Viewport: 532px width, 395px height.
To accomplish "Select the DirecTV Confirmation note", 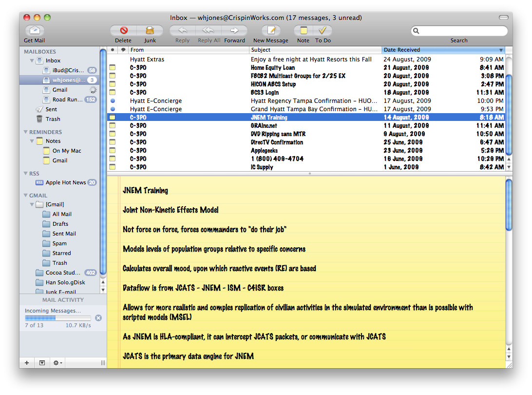I will pos(306,142).
